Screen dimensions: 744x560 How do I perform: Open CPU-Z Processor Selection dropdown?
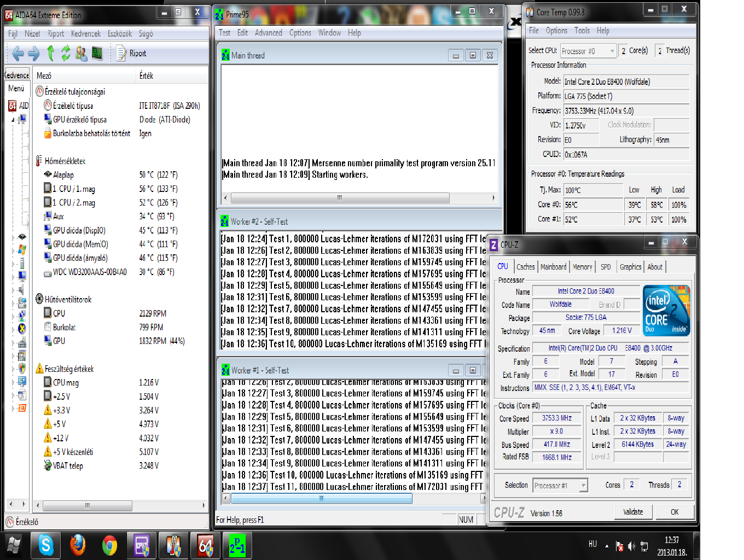(x=560, y=485)
